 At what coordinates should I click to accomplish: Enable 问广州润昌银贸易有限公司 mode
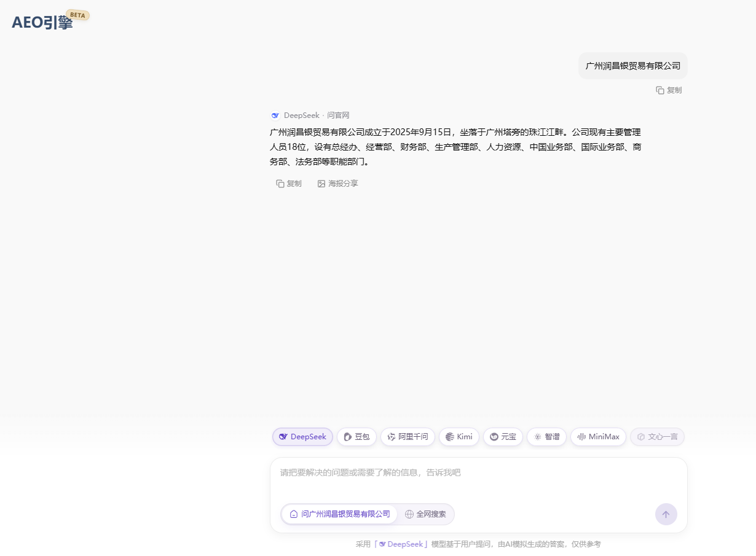click(340, 514)
